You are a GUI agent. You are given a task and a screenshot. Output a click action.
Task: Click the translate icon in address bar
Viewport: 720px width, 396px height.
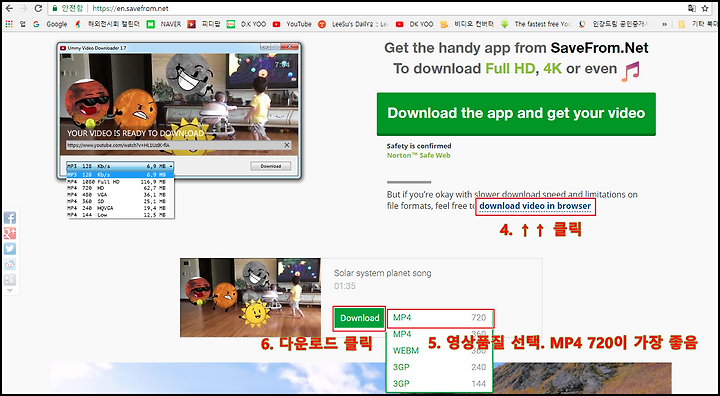(x=691, y=8)
